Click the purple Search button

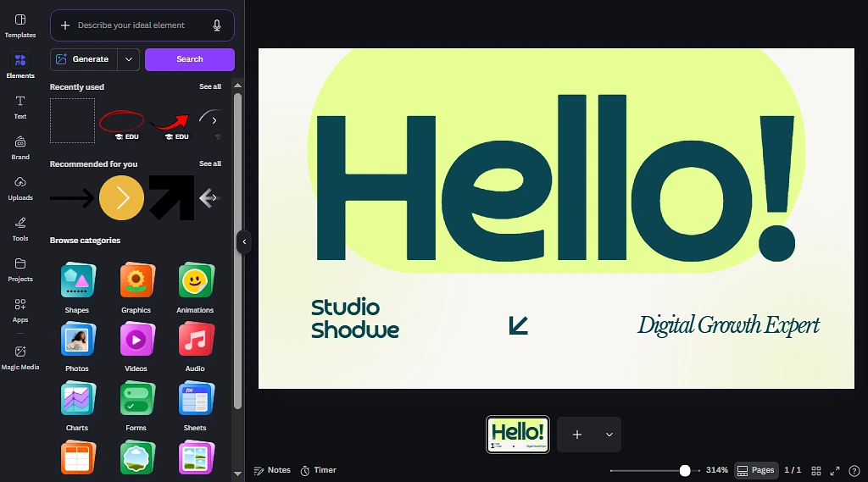pos(190,59)
